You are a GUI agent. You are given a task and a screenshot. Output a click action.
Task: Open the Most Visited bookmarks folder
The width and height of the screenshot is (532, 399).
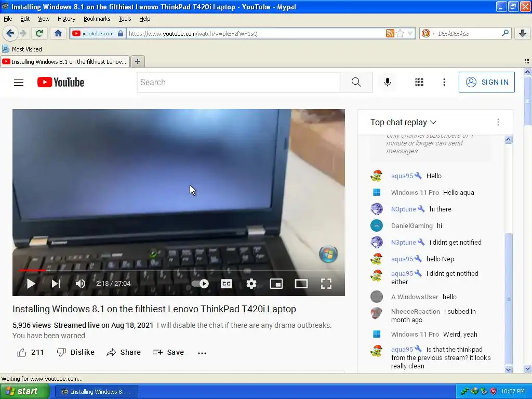click(22, 49)
